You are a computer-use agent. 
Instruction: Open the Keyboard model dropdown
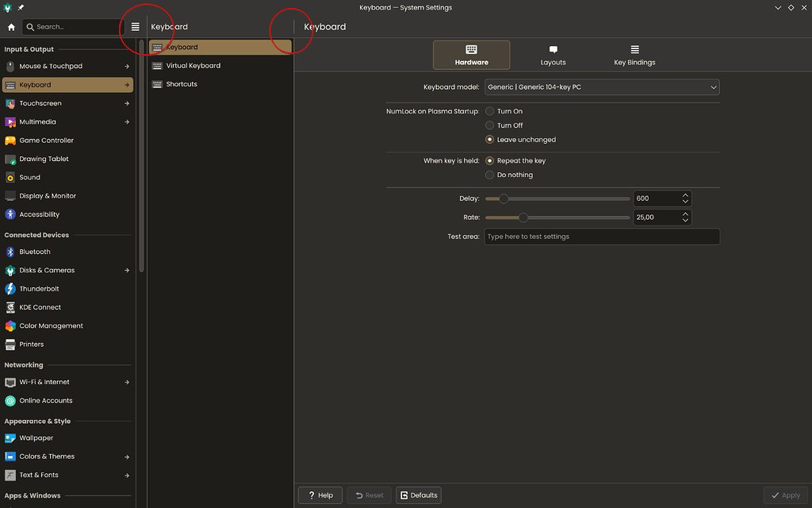click(x=601, y=87)
